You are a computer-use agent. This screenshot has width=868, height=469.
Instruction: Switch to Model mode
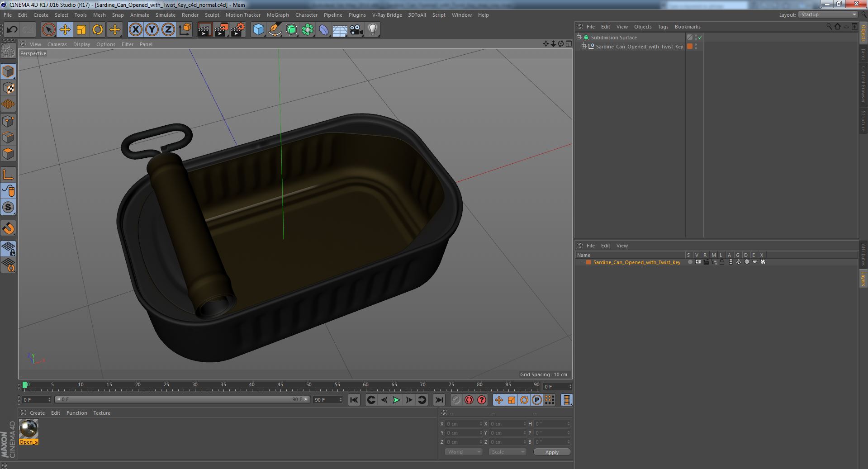coord(8,71)
